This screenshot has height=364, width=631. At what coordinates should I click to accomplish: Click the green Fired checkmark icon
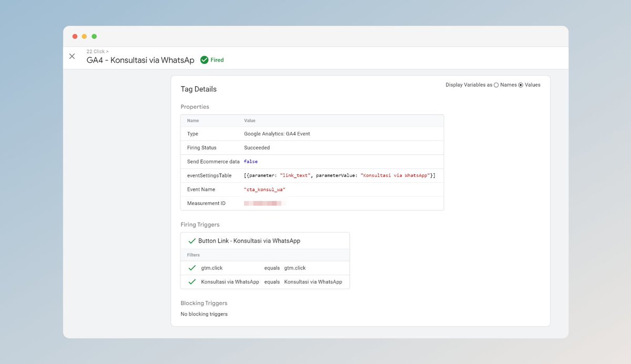[204, 60]
